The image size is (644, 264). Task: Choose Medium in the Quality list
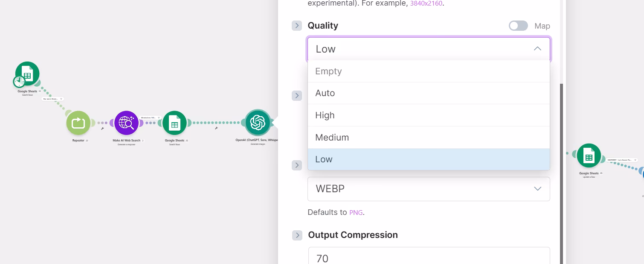click(429, 138)
